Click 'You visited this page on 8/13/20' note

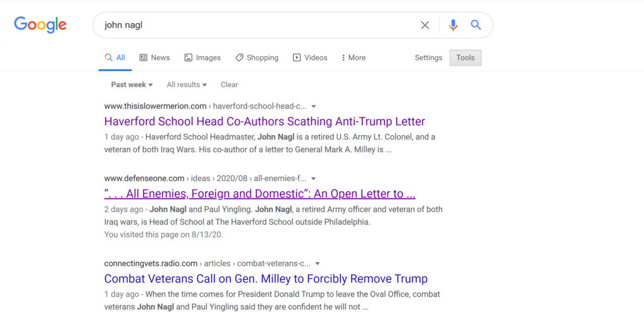[x=164, y=235]
